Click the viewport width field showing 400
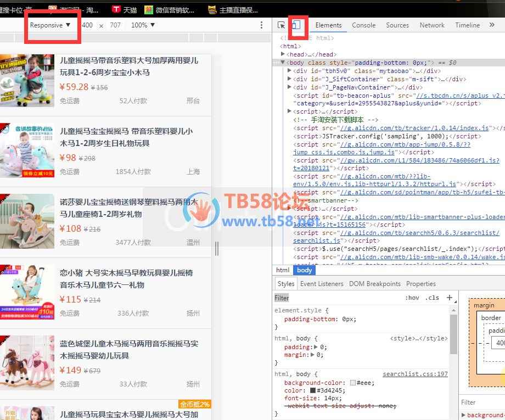The width and height of the screenshot is (505, 420). tap(88, 25)
